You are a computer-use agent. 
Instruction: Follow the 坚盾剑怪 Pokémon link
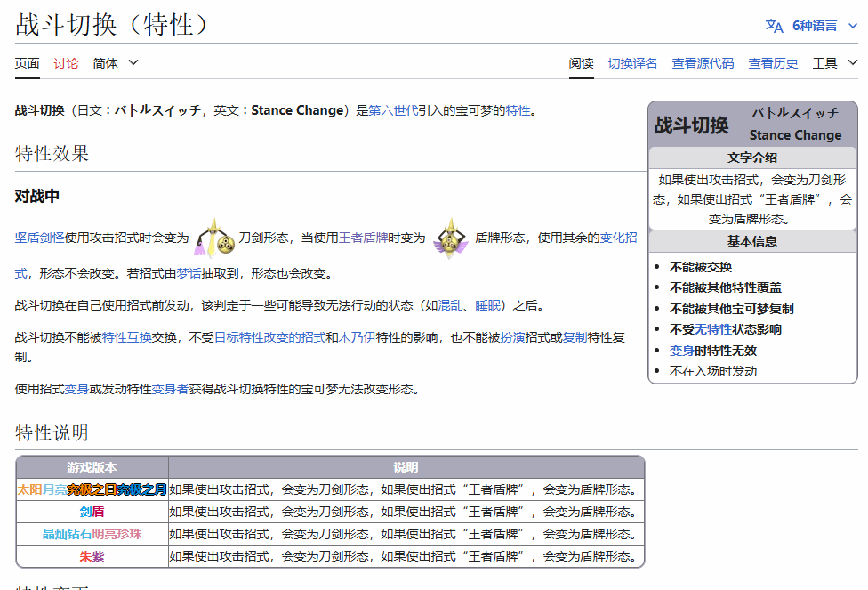[x=39, y=238]
